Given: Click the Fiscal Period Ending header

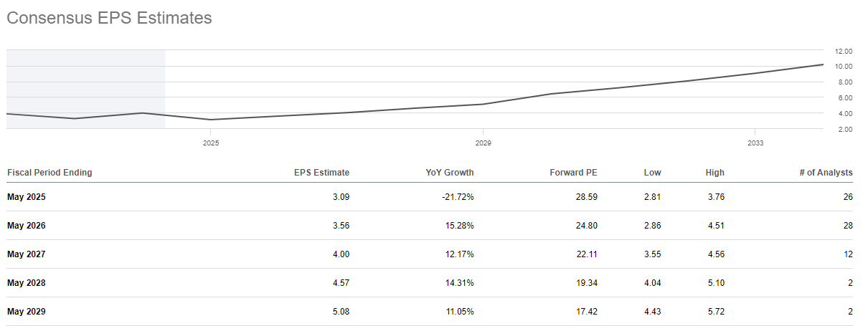Looking at the screenshot, I should [49, 172].
